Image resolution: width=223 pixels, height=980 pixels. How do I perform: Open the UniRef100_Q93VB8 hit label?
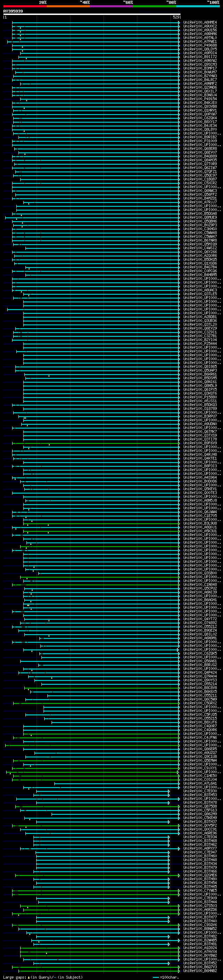point(200,106)
